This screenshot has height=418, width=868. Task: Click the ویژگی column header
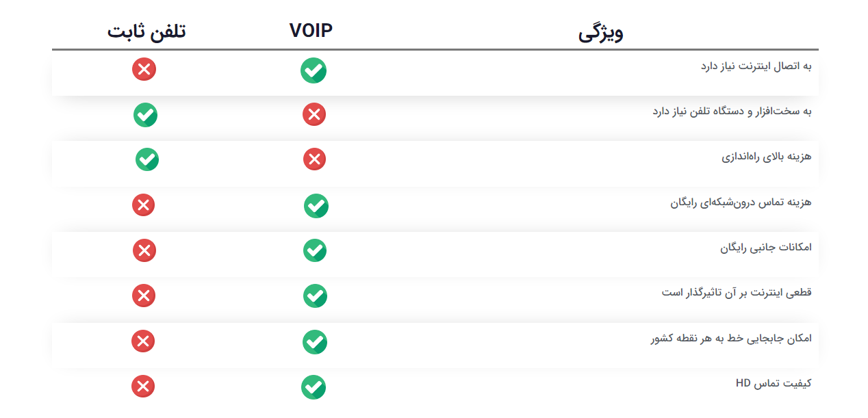click(601, 33)
